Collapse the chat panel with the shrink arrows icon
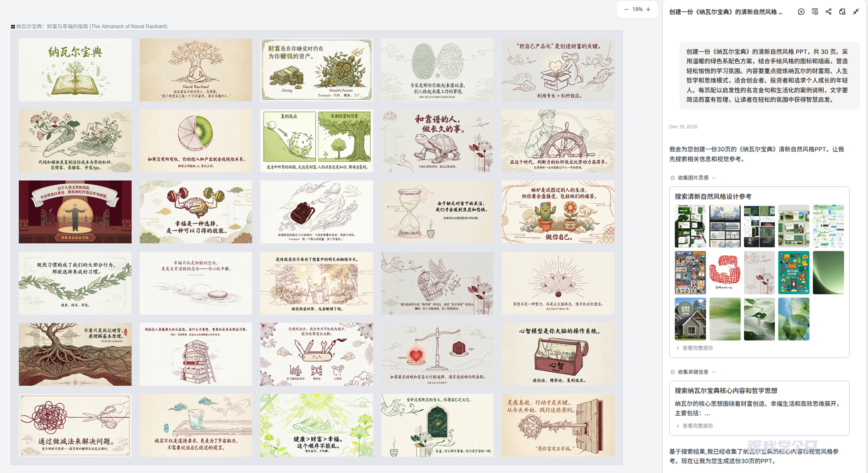 [856, 12]
